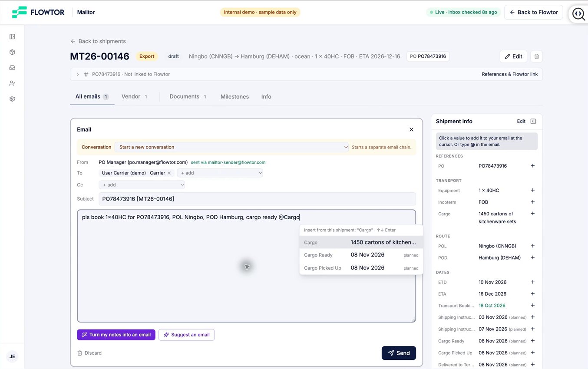Select the Cargo 1450 cartons suggestion
The image size is (588, 369).
361,242
